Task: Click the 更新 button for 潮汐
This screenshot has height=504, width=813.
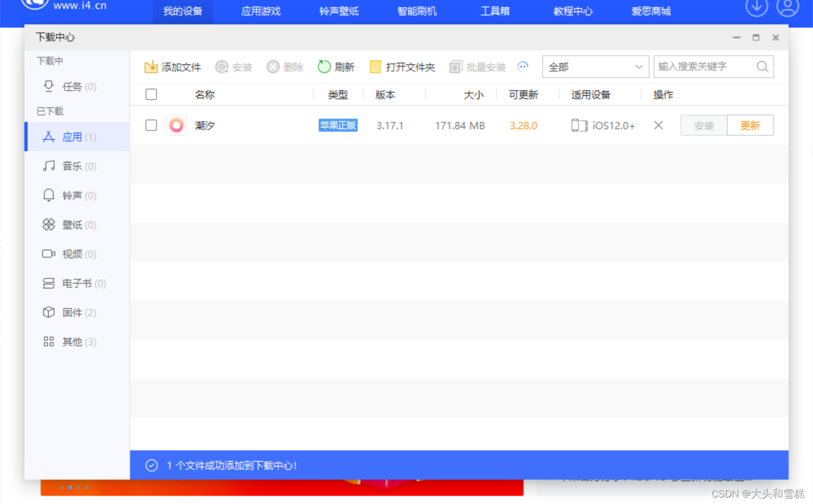Action: click(750, 126)
